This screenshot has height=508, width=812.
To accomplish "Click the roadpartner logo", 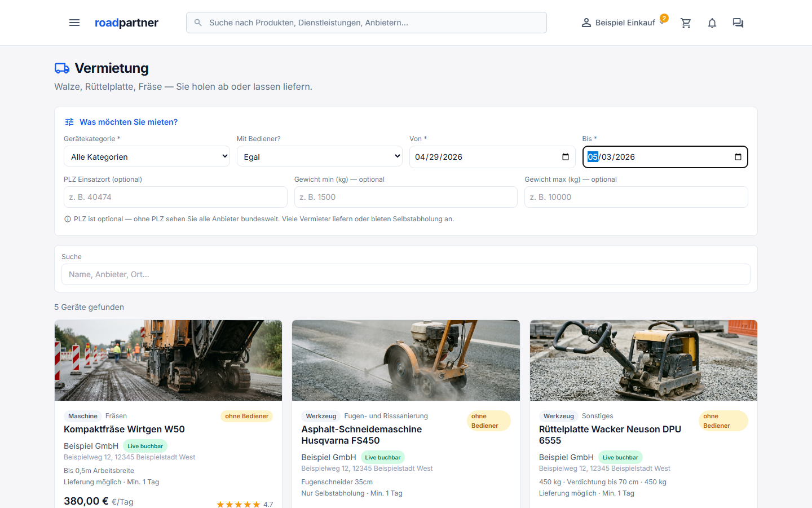I will coord(126,23).
